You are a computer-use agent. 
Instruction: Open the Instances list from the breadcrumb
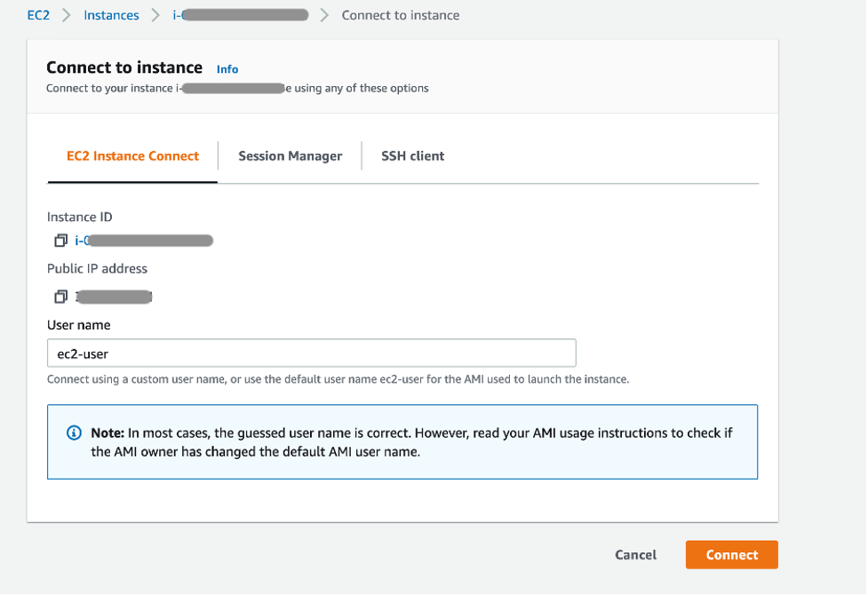[x=111, y=15]
